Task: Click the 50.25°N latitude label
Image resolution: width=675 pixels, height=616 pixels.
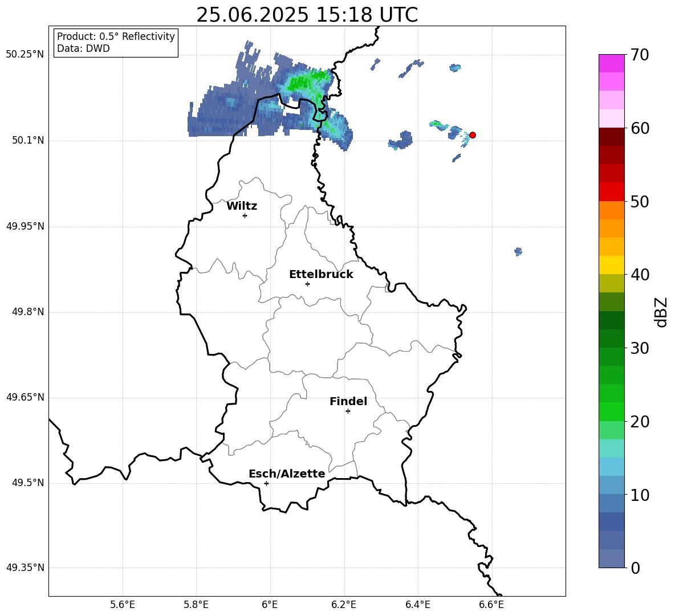Action: tap(25, 55)
